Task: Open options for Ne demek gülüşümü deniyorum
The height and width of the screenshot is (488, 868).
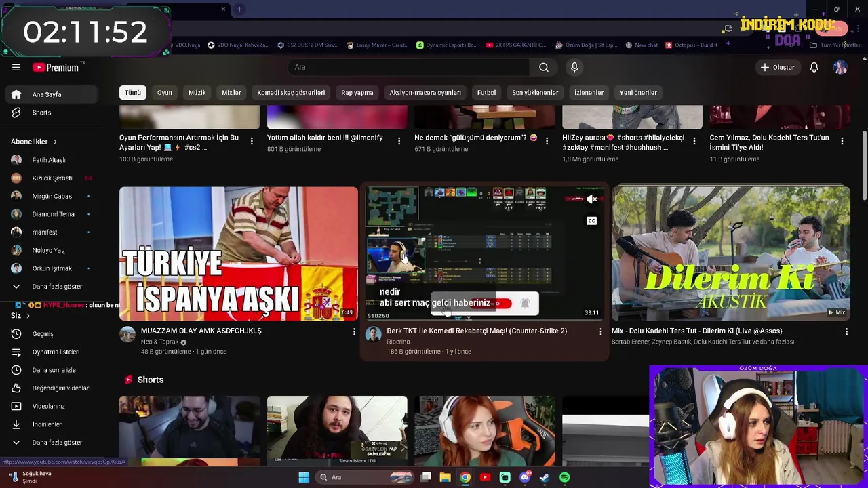Action: 547,141
